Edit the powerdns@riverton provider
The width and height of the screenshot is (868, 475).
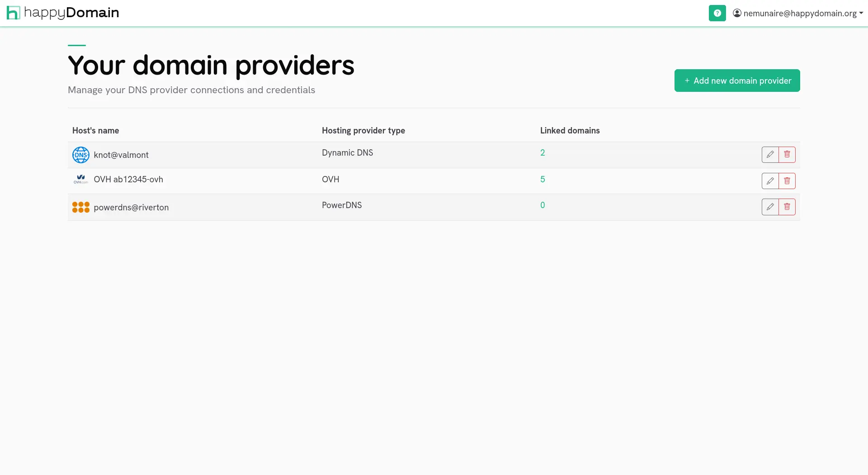(x=770, y=207)
